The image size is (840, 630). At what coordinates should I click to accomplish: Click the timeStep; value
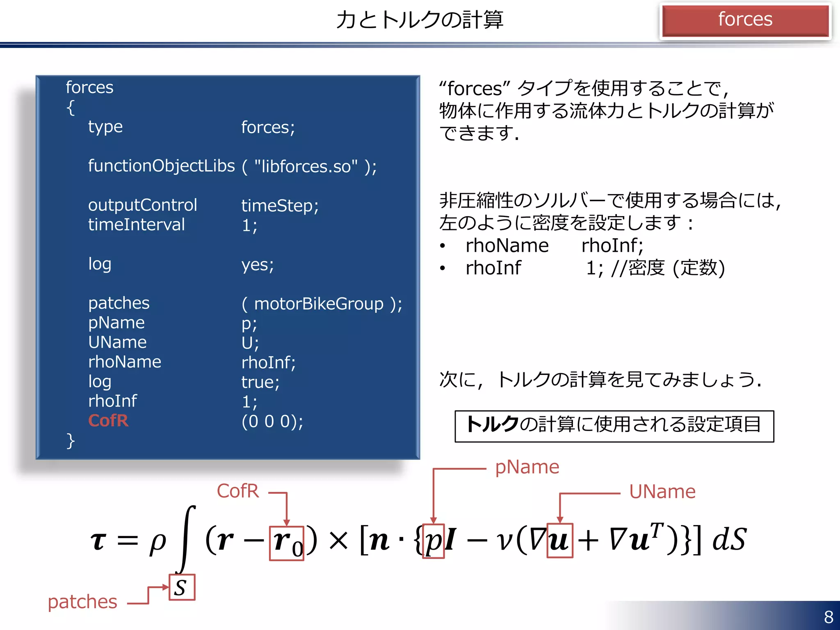(x=280, y=205)
